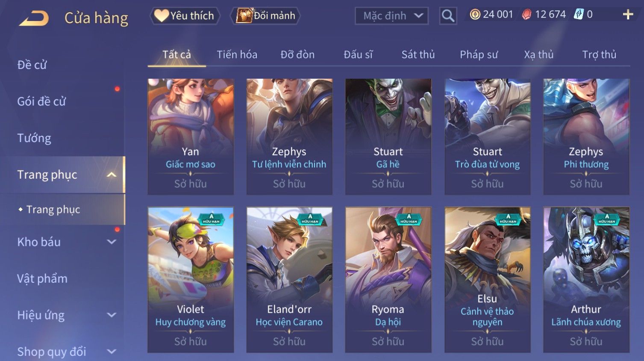Open the Arthur Lãnh chúa xương skin
Screen dimensions: 644x361
pyautogui.click(x=586, y=280)
